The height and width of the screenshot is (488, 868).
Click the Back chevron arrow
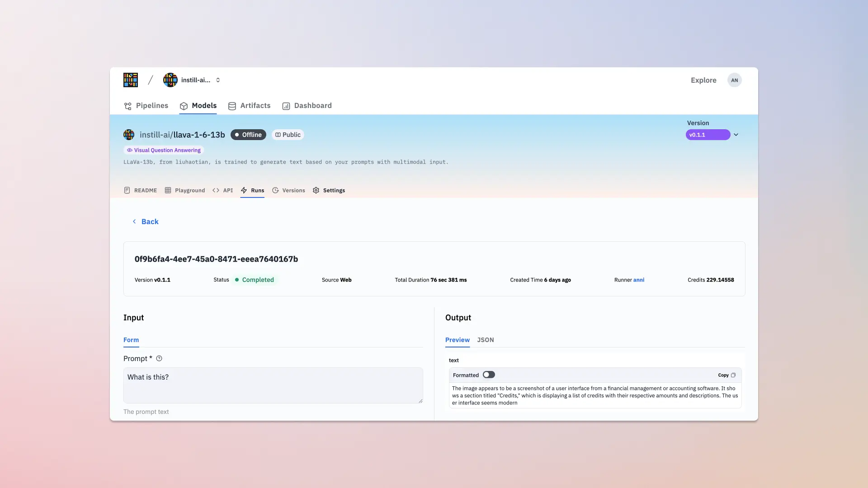coord(134,221)
